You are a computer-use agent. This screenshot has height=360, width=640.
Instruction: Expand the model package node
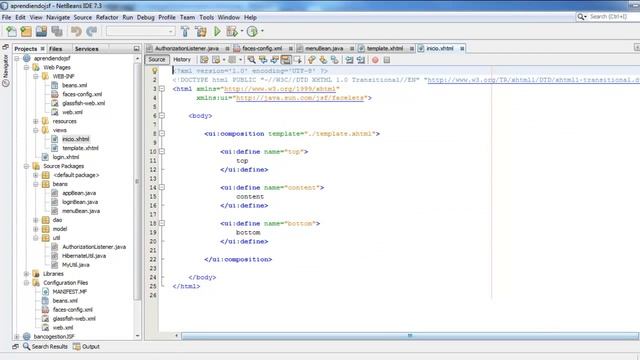(36, 229)
